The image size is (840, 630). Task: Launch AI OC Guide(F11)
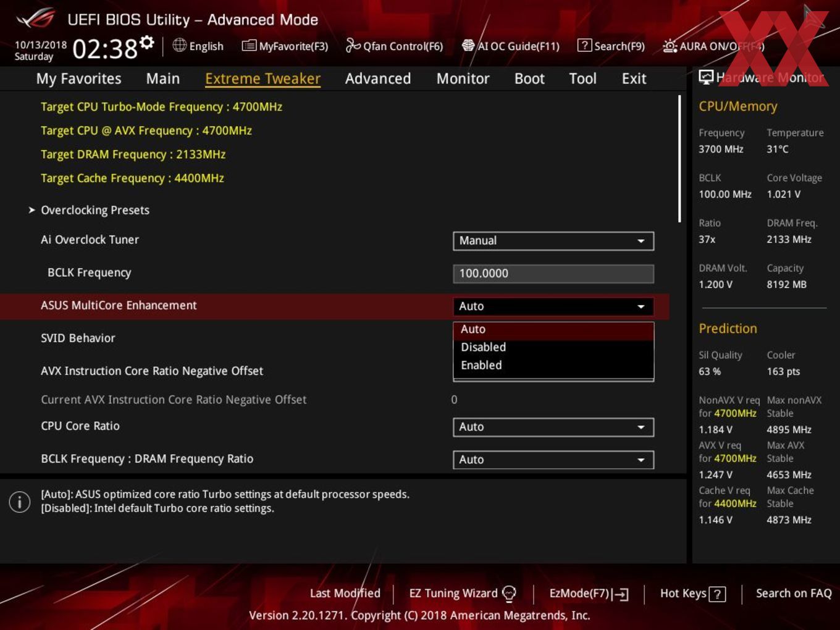coord(511,46)
